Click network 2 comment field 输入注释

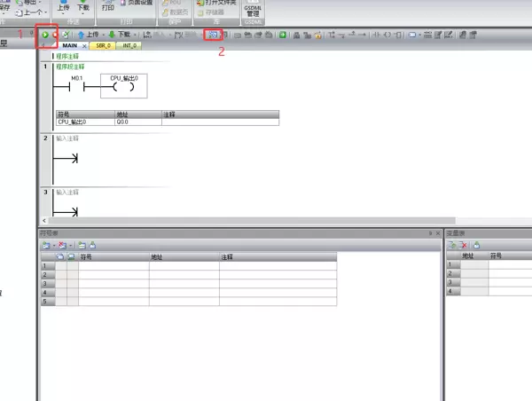(67, 138)
